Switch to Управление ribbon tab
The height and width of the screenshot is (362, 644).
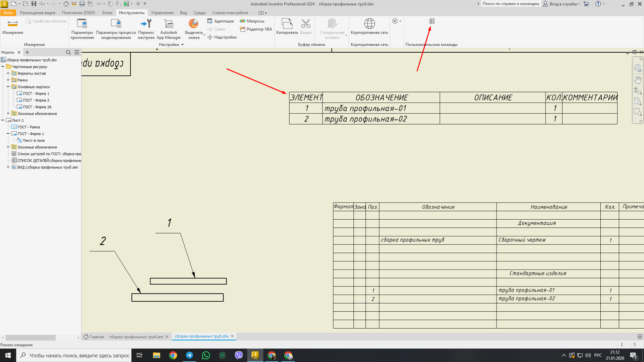tap(162, 13)
